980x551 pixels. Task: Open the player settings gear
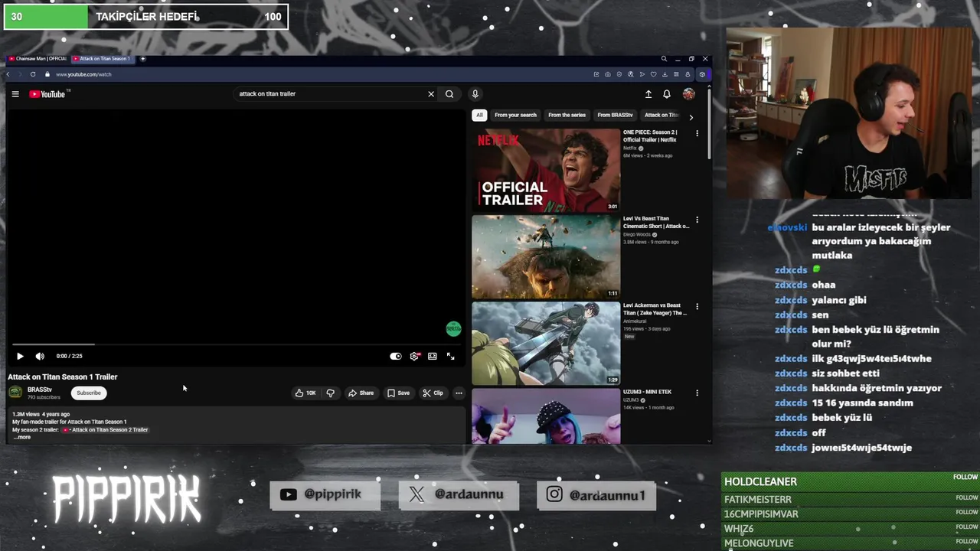(414, 356)
